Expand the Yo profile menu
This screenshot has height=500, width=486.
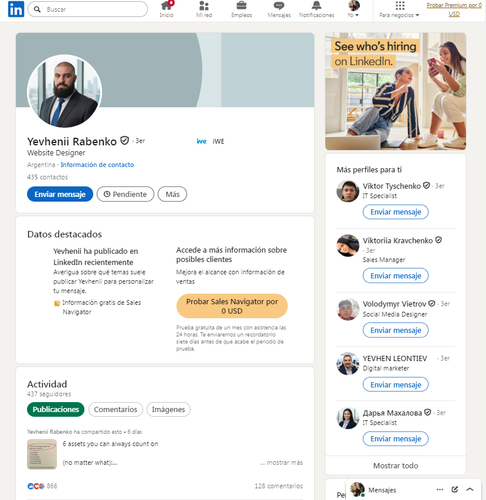[x=353, y=9]
